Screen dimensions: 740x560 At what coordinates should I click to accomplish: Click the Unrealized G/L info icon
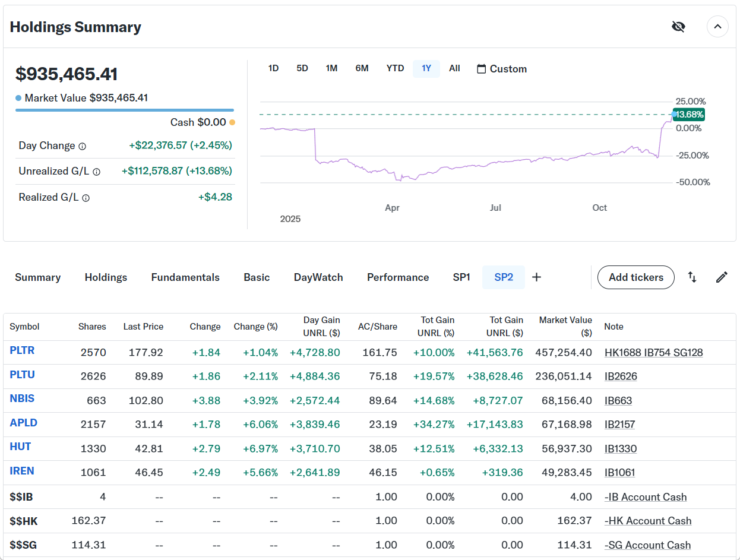[96, 172]
